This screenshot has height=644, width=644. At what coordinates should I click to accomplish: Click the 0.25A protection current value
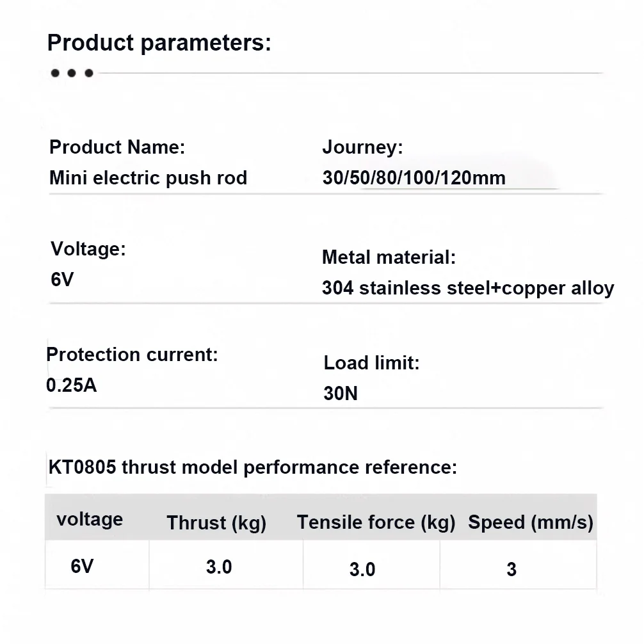[72, 385]
